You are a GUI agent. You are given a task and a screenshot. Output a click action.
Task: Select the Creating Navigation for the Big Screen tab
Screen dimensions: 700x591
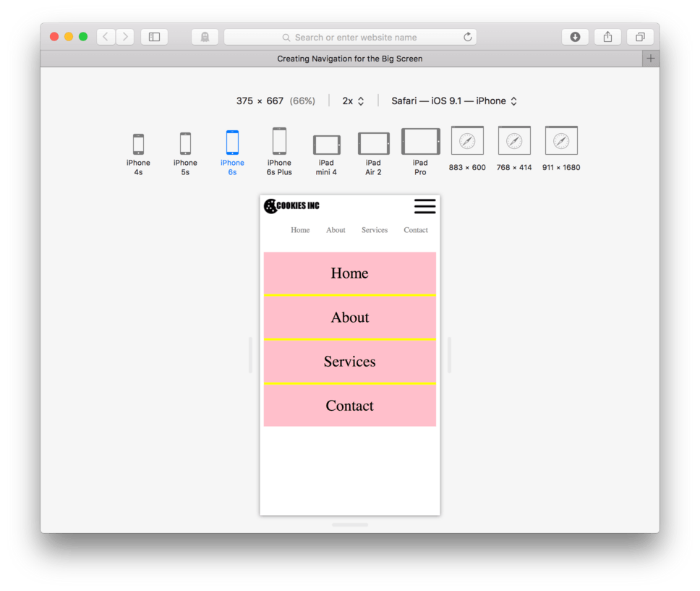point(349,59)
